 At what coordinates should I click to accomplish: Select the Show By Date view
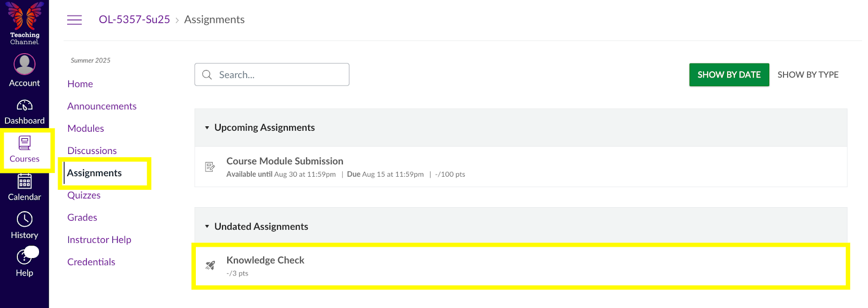729,75
